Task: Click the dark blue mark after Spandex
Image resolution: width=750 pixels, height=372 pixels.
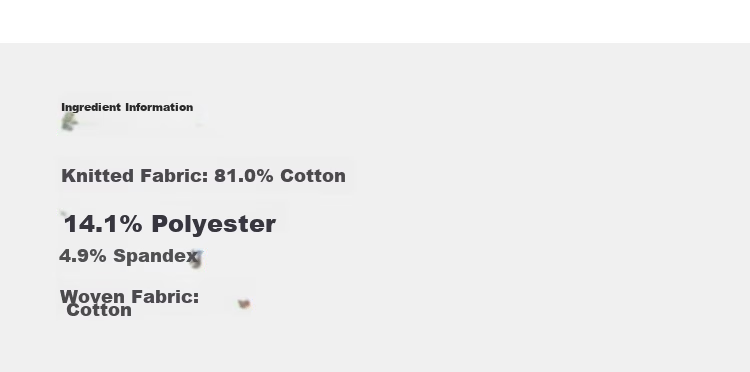Action: pyautogui.click(x=197, y=259)
